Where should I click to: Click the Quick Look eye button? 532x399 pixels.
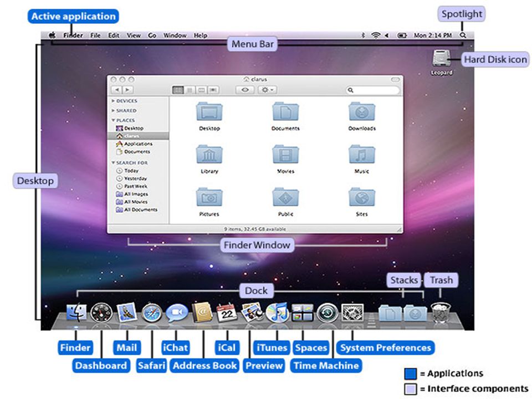[245, 90]
